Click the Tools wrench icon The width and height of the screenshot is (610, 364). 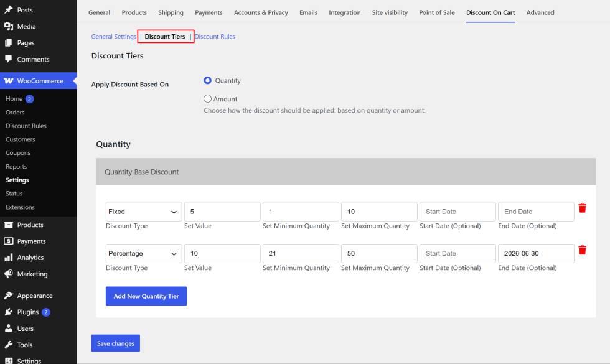pyautogui.click(x=9, y=345)
